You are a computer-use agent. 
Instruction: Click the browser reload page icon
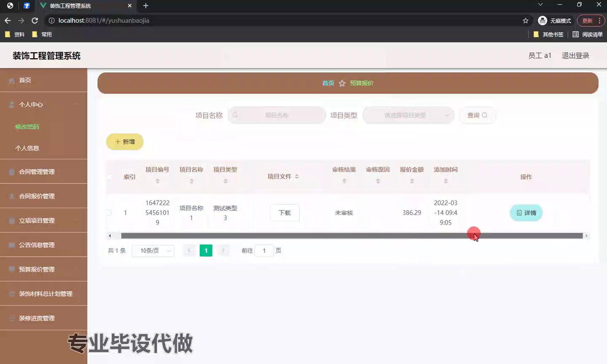35,21
